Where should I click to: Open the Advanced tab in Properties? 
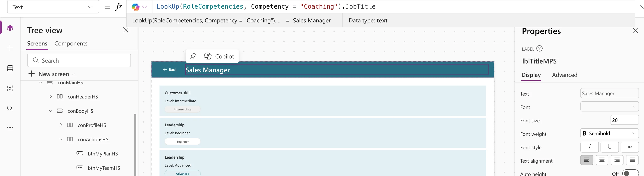[565, 75]
